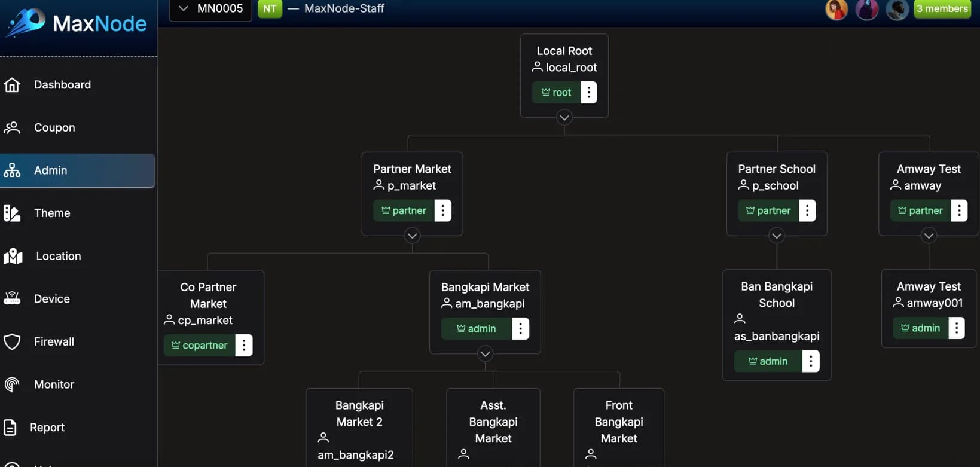Open Device in the sidebar

click(78, 298)
